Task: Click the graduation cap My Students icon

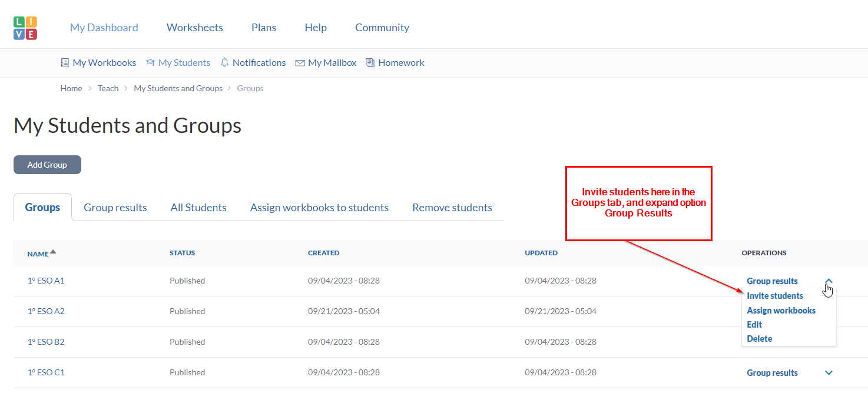Action: [150, 63]
